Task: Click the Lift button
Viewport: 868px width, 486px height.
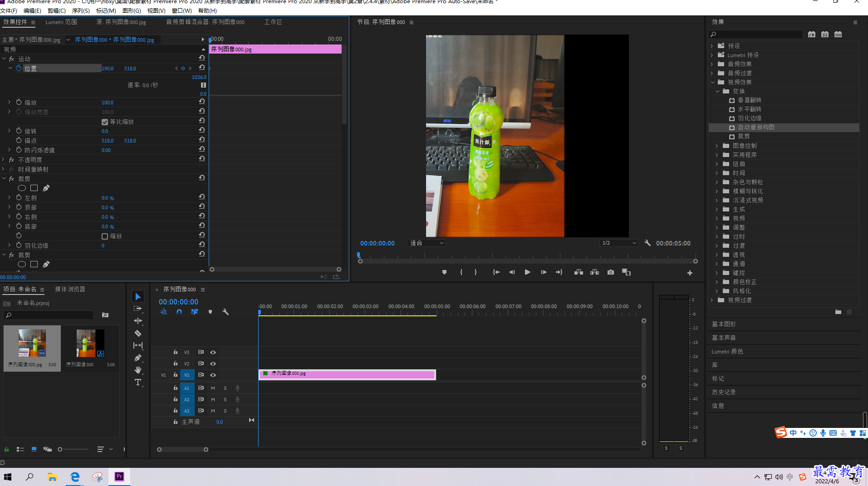Action: (x=579, y=272)
